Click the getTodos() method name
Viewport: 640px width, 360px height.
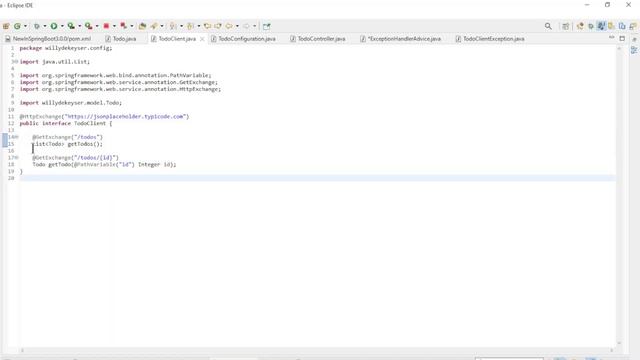(x=84, y=144)
